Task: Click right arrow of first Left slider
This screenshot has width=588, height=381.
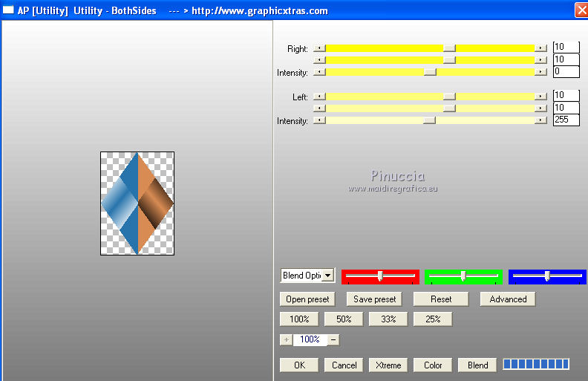Action: tap(540, 97)
